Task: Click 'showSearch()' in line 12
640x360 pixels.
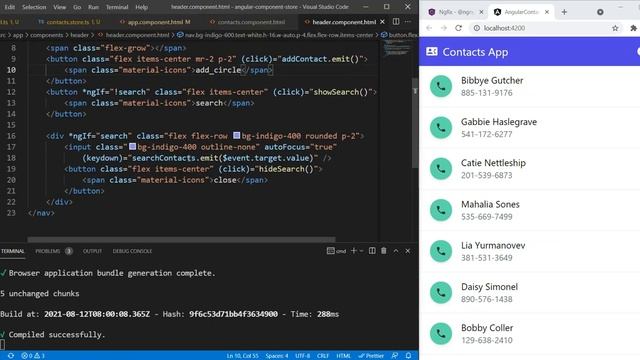Action: (340, 92)
